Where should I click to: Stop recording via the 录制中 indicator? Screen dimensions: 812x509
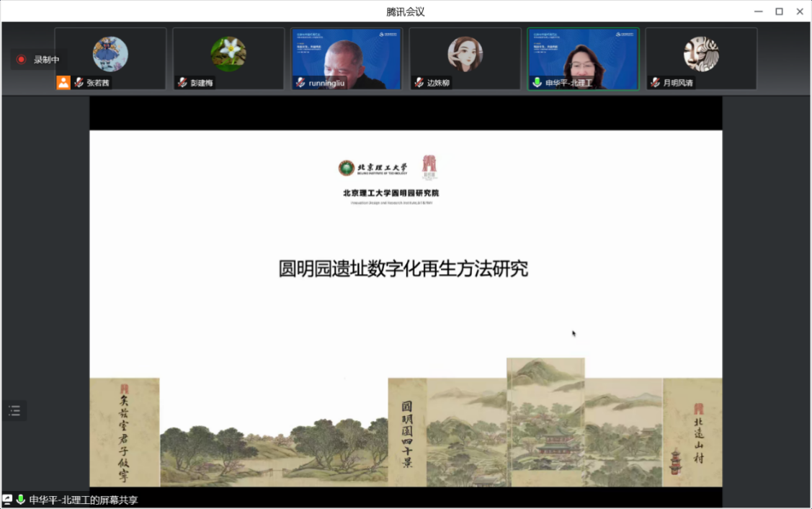point(37,59)
